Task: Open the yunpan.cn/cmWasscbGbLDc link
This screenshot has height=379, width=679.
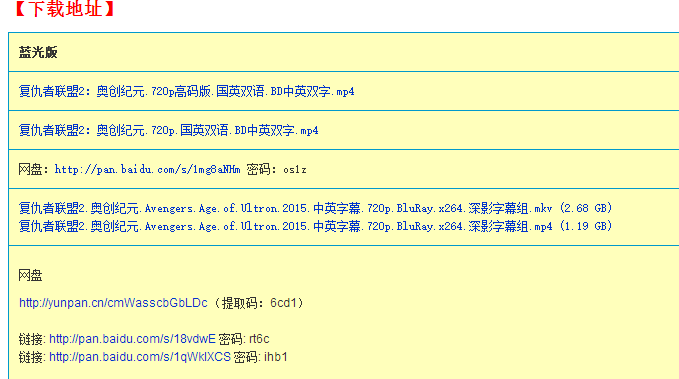Action: (113, 303)
